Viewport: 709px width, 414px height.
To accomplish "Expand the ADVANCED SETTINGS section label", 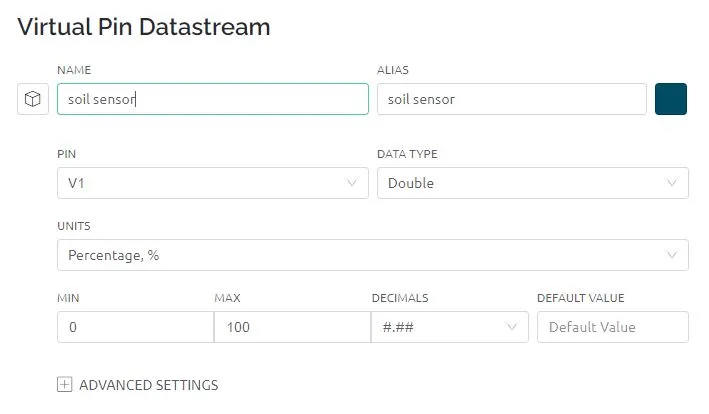I will (148, 385).
